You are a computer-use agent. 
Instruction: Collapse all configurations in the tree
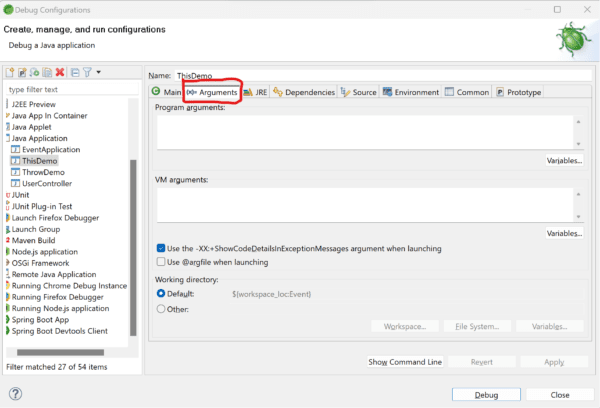click(x=75, y=73)
